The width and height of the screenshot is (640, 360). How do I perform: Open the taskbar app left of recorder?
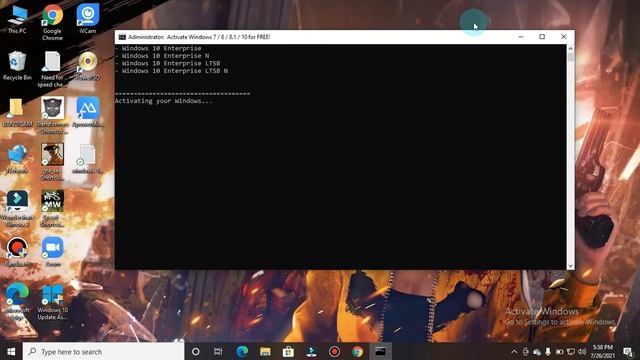coord(311,351)
